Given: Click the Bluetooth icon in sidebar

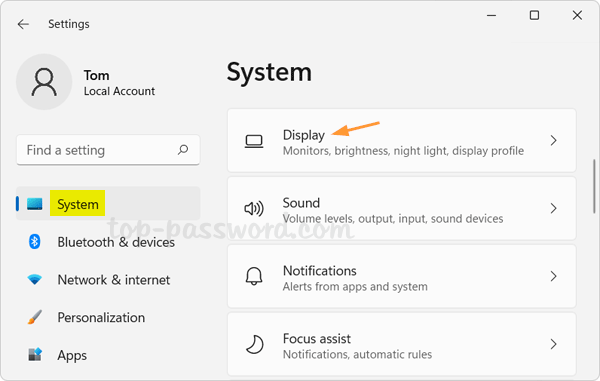Looking at the screenshot, I should click(34, 242).
